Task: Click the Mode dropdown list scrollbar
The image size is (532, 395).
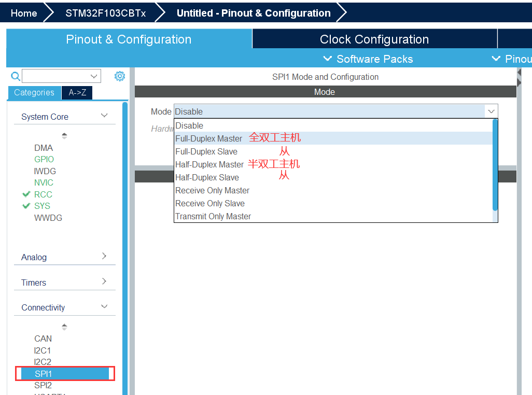Action: click(x=495, y=165)
